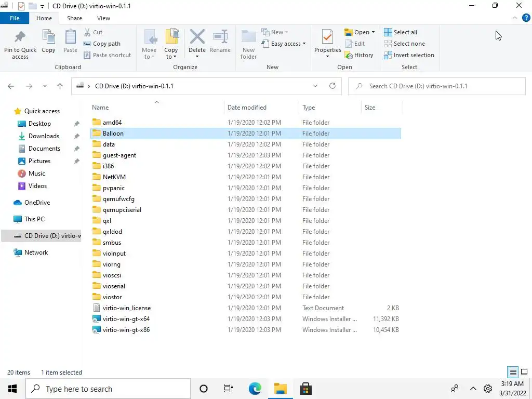This screenshot has height=399, width=532.
Task: Select the virtio-win-gt-x86 installer
Action: 126,330
